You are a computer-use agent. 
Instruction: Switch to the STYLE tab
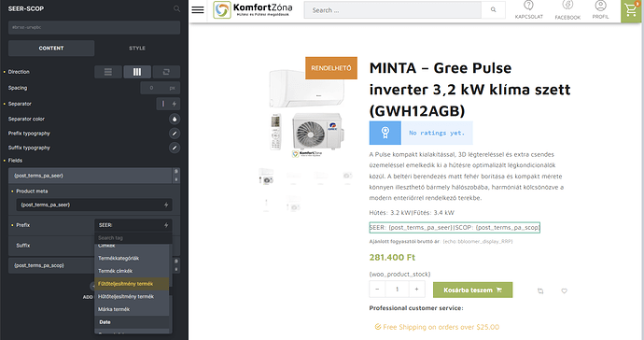(137, 48)
